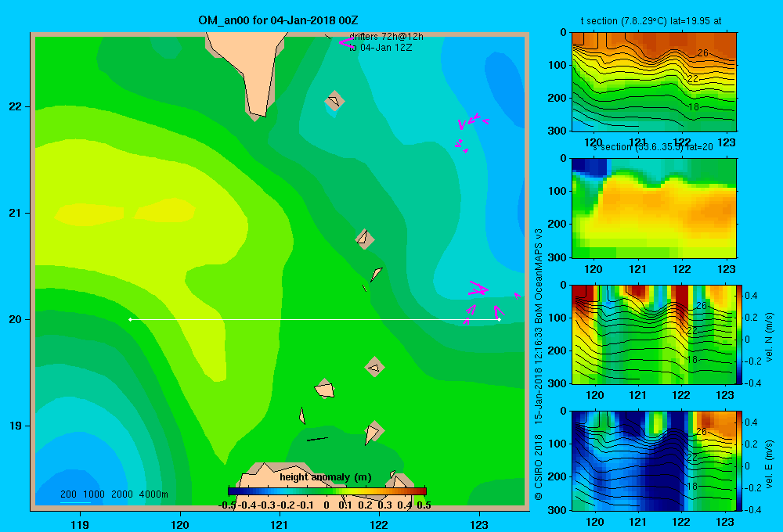Image resolution: width=783 pixels, height=532 pixels.
Task: Click the title 'OM_an00 for 04-Jan-2018 00Z'
Action: (278, 20)
